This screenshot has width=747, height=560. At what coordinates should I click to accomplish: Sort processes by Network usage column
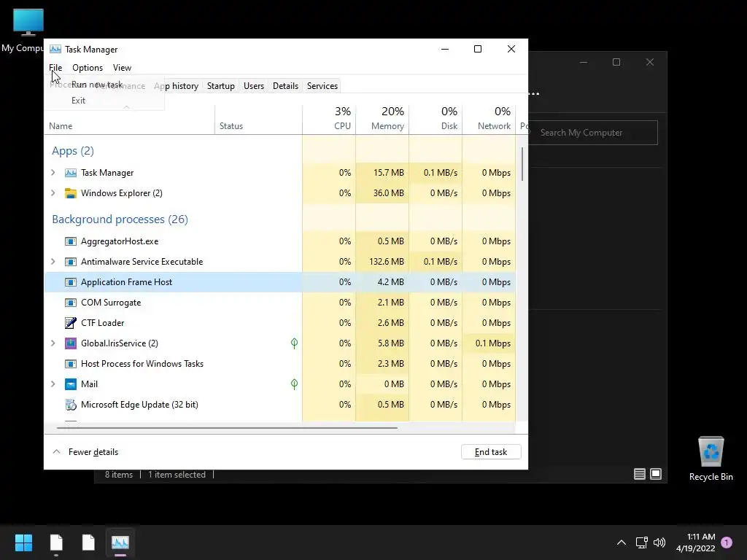(489, 120)
